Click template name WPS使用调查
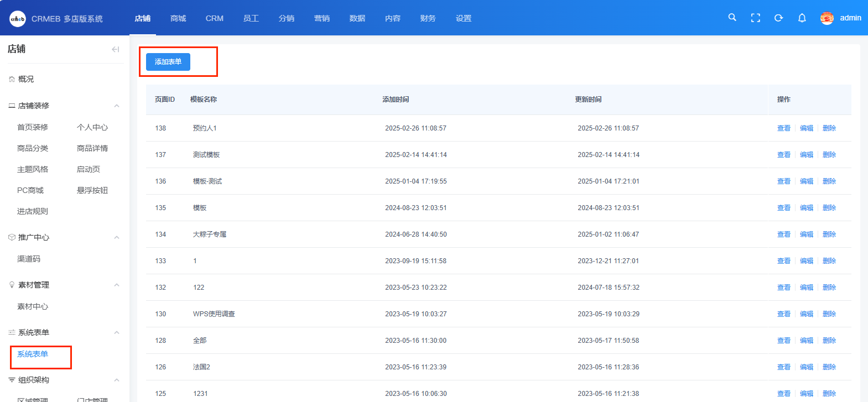This screenshot has height=402, width=868. [214, 314]
